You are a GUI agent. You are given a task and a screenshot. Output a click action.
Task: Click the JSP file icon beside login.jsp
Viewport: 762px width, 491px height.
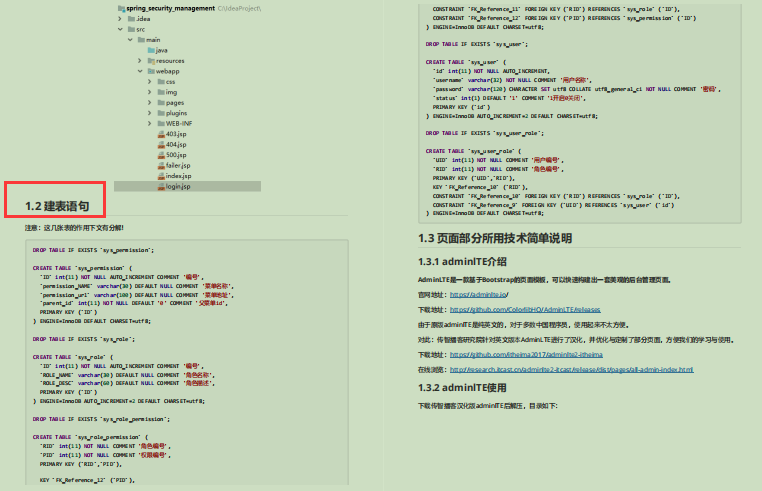[161, 187]
